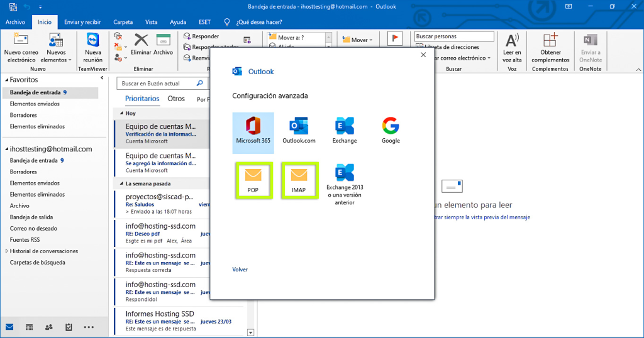Viewport: 644px width, 338px height.
Task: Choose the IMAP account type icon
Action: point(299,180)
